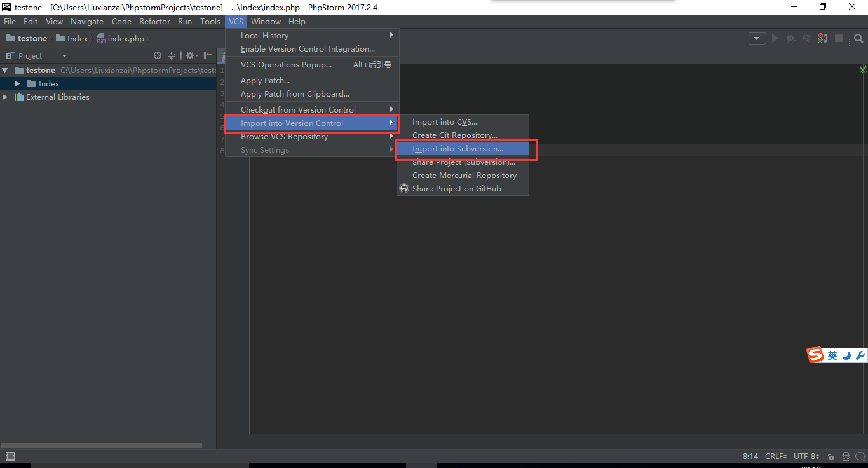Open the Tools menu
This screenshot has height=468, width=868.
210,22
